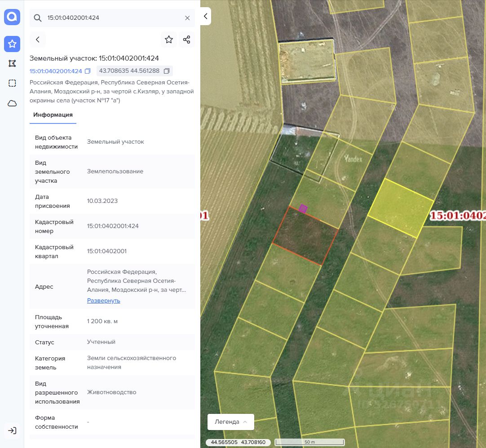The height and width of the screenshot is (448, 486).
Task: Select the dashed rectangle area selection tool
Action: point(12,83)
